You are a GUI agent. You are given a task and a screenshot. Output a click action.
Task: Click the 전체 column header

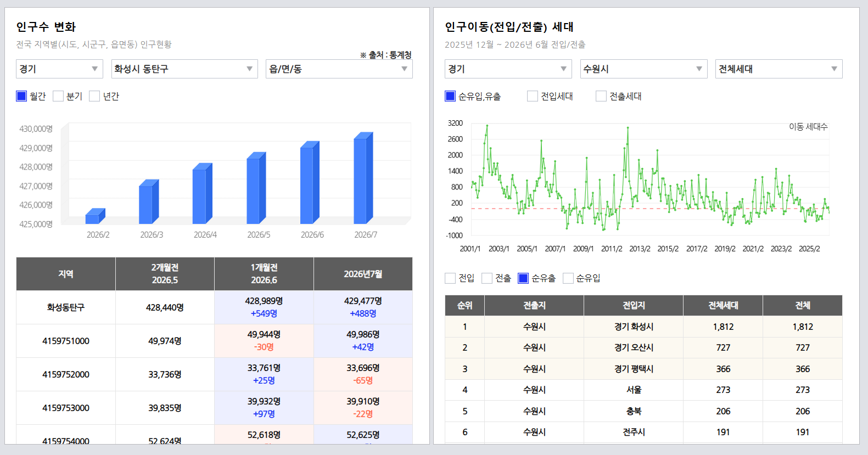point(803,305)
